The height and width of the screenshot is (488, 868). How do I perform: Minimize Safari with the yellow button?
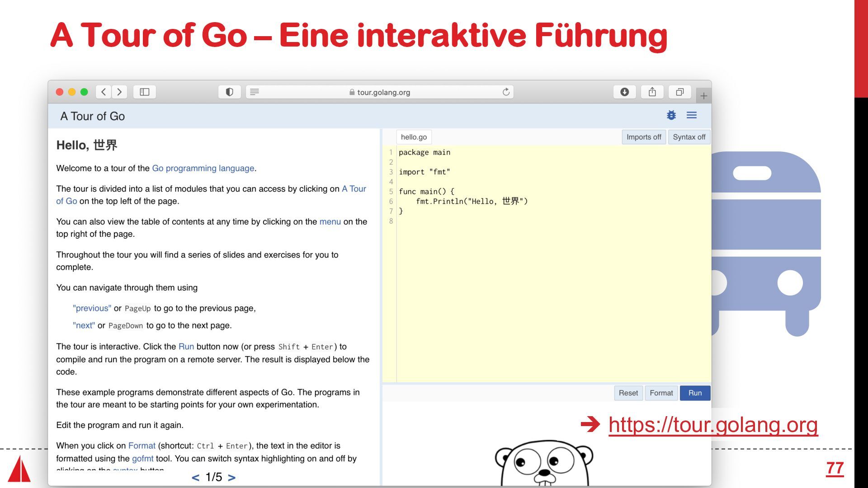72,92
